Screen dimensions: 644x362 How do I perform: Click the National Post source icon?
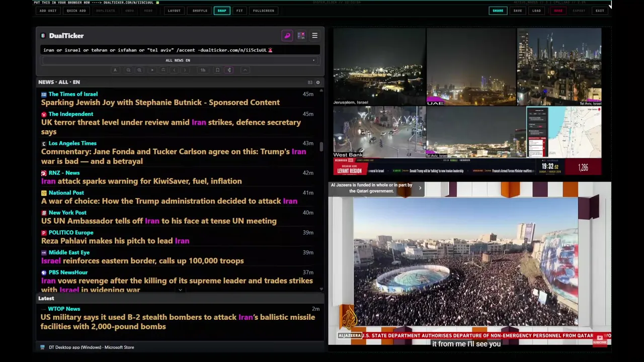click(x=44, y=193)
